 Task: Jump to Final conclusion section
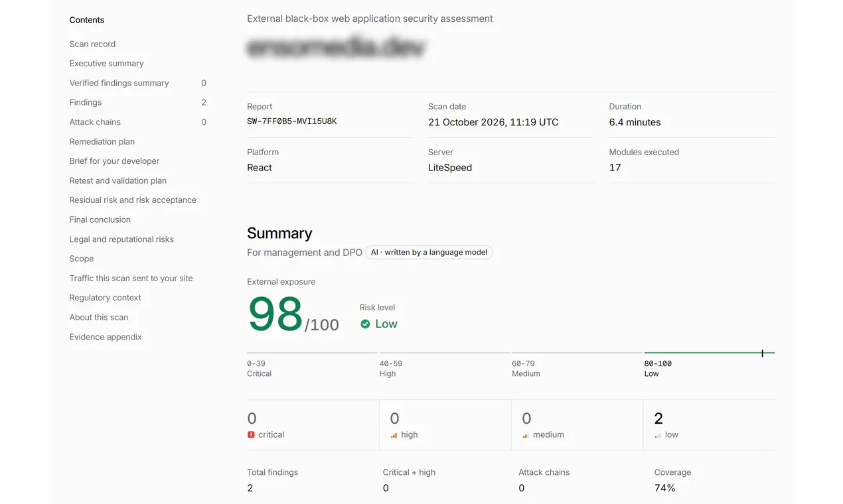pos(100,220)
